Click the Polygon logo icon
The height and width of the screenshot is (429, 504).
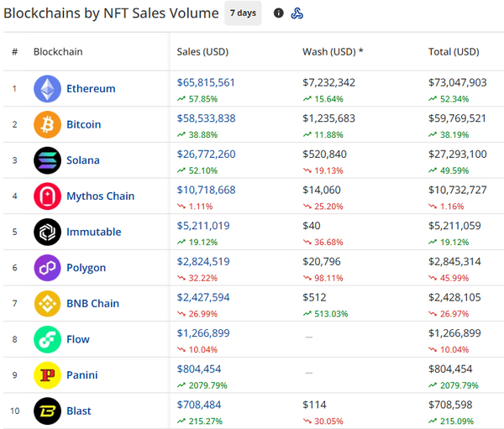[x=47, y=268]
